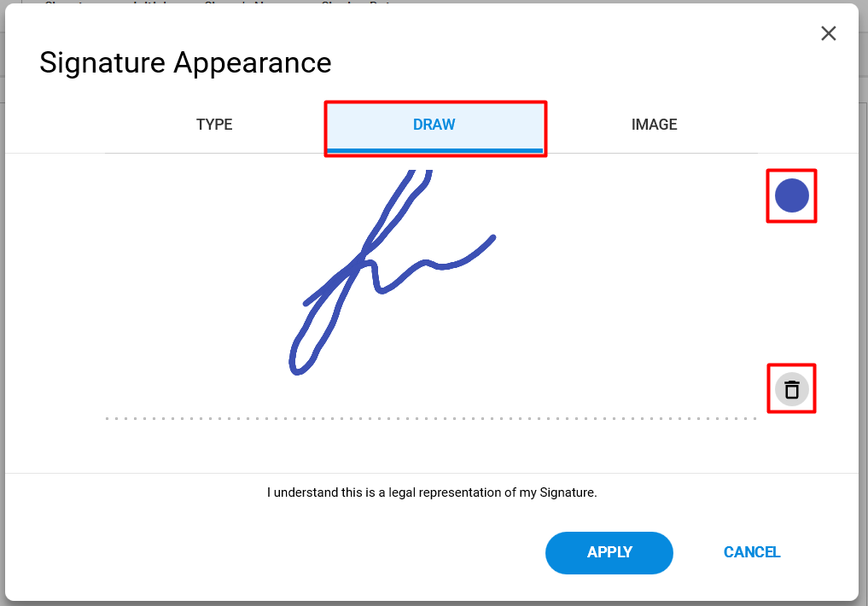Open the blue pen color picker

(791, 195)
